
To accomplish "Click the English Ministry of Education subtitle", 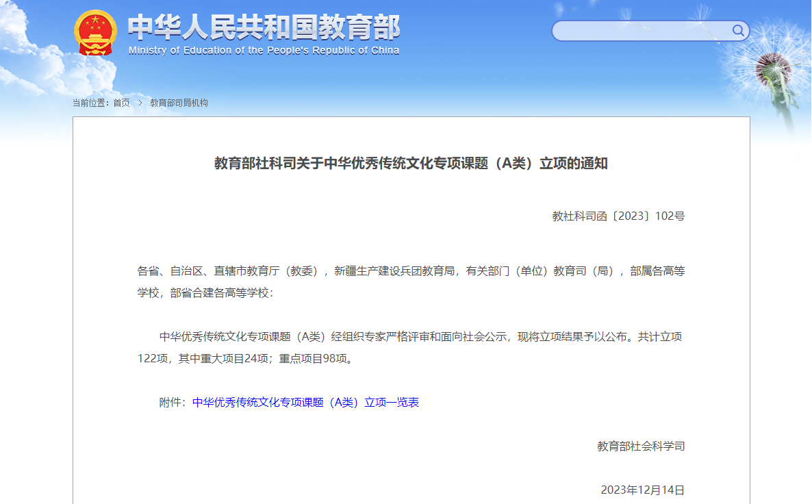I will (264, 51).
